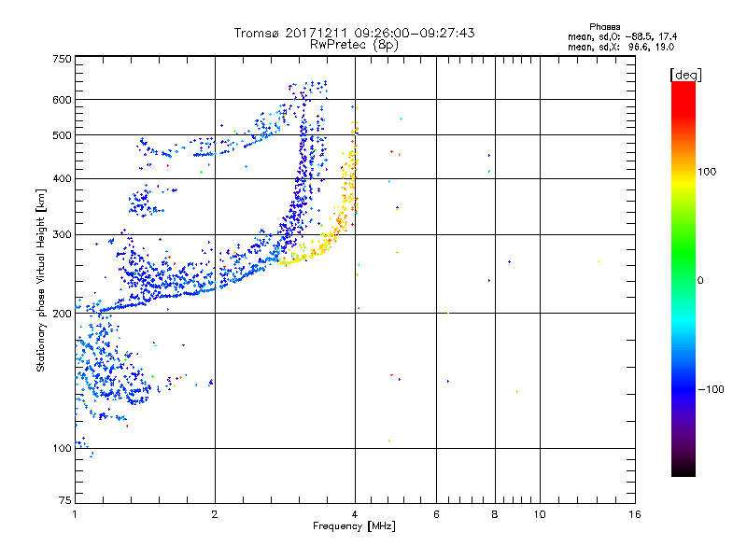
Task: Click the plot title "Tromsø 20171211 09:26:00-09:27:43"
Action: click(354, 33)
